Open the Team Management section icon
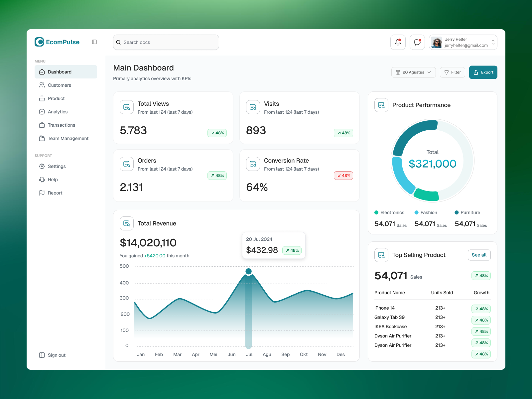The width and height of the screenshot is (532, 399). point(42,138)
